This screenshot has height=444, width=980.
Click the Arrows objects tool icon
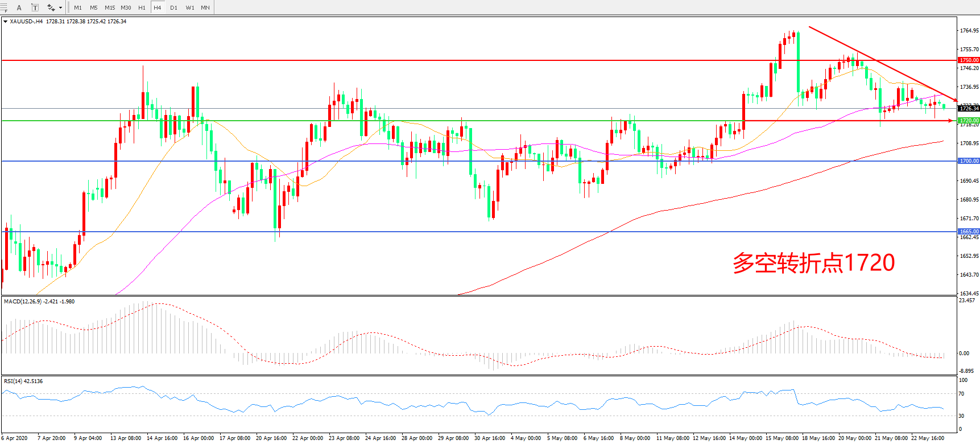click(51, 7)
